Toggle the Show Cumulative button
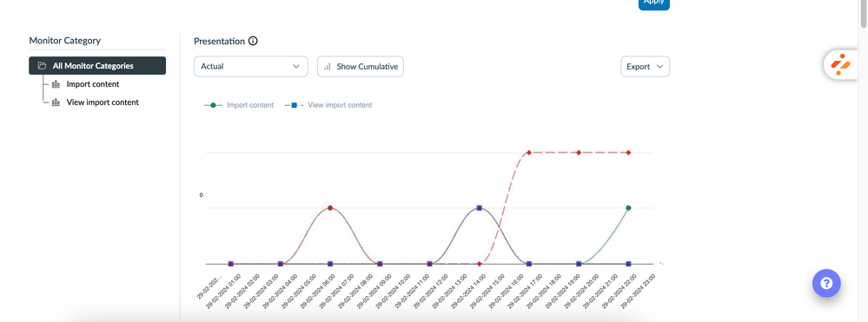 coord(361,66)
